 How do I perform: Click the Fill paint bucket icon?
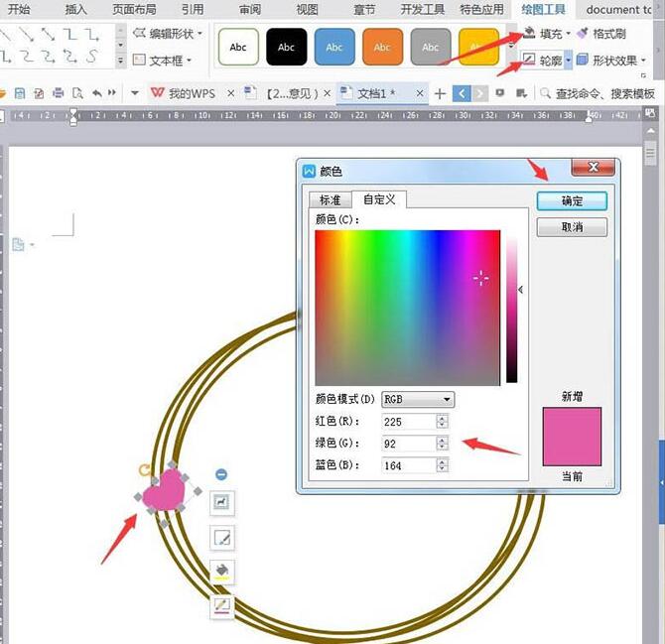point(529,33)
